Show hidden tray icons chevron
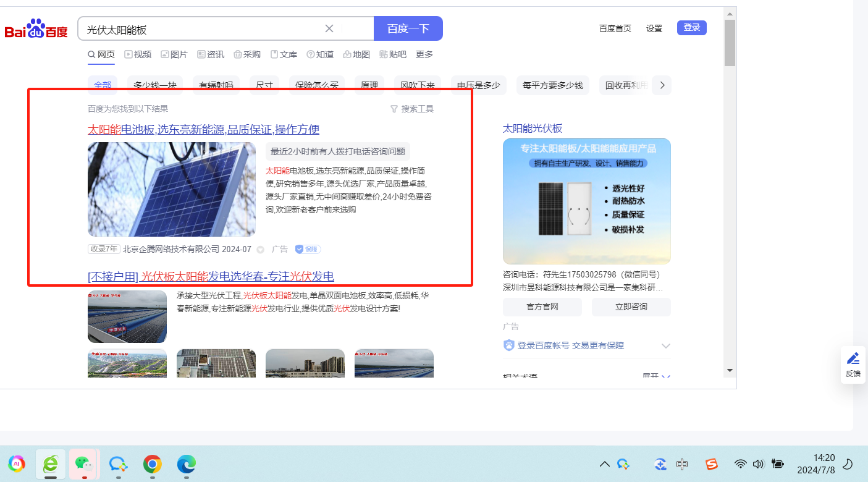 point(605,464)
